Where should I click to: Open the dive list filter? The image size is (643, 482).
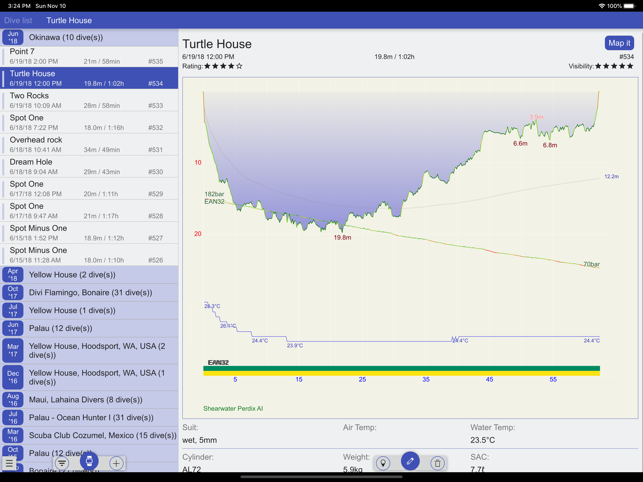tap(62, 463)
